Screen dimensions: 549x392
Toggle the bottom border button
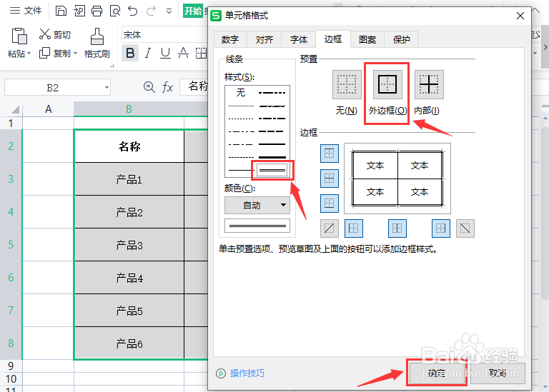coord(329,203)
